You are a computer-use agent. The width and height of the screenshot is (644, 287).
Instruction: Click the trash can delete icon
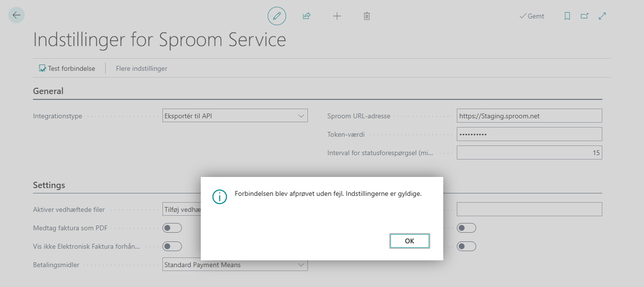tap(367, 16)
